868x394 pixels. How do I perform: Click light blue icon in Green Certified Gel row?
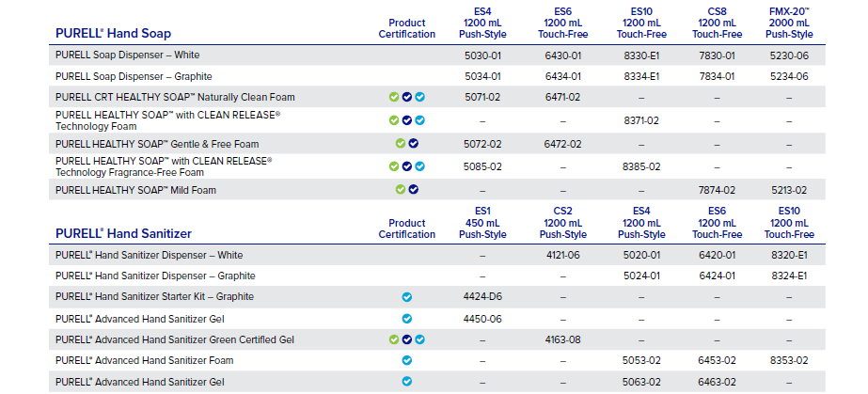(x=420, y=339)
